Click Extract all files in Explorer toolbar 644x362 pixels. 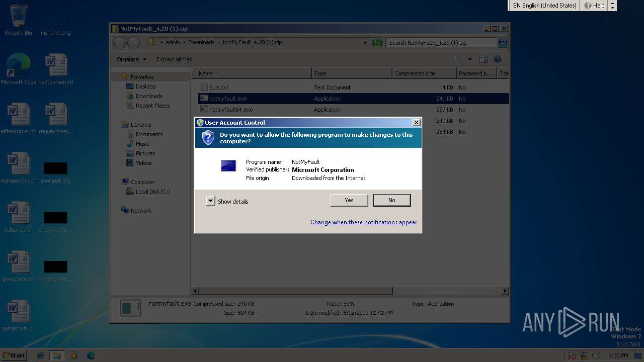coord(174,59)
